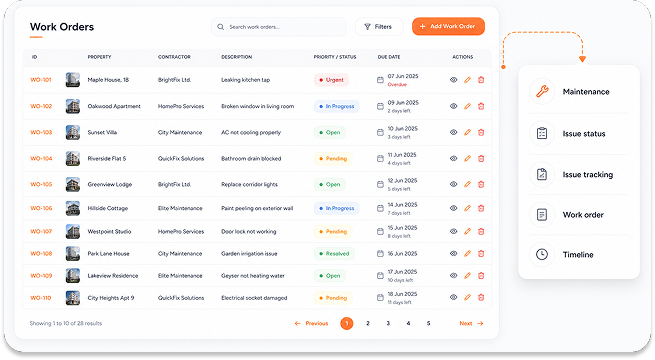Edit work order WO-103
The height and width of the screenshot is (360, 655).
pos(467,132)
